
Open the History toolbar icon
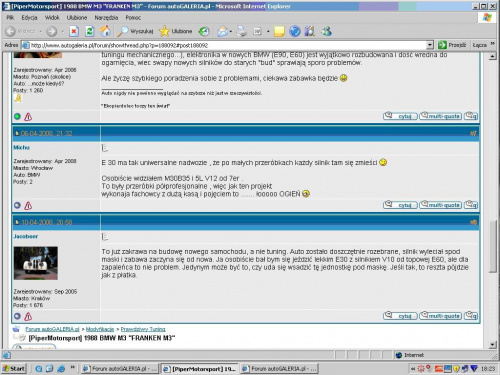[204, 32]
